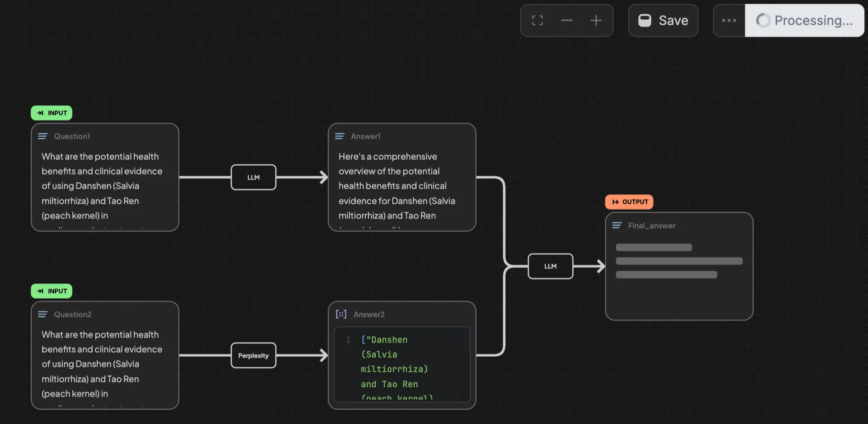Zoom in using the plus icon
The image size is (868, 424).
pos(596,21)
